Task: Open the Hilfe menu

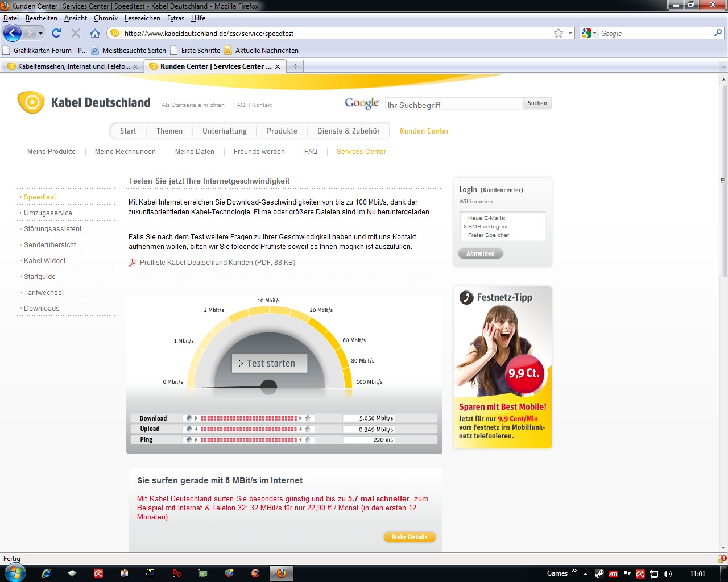Action: point(198,18)
